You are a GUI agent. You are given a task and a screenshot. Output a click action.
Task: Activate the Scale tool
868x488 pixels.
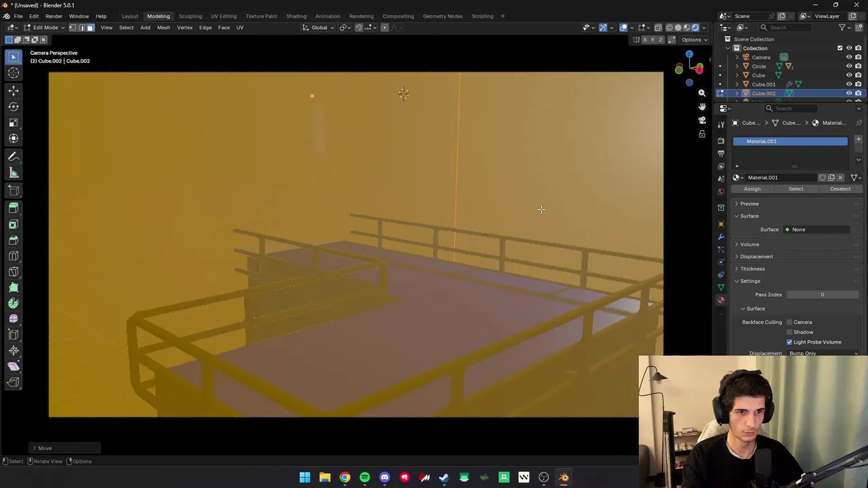[14, 123]
